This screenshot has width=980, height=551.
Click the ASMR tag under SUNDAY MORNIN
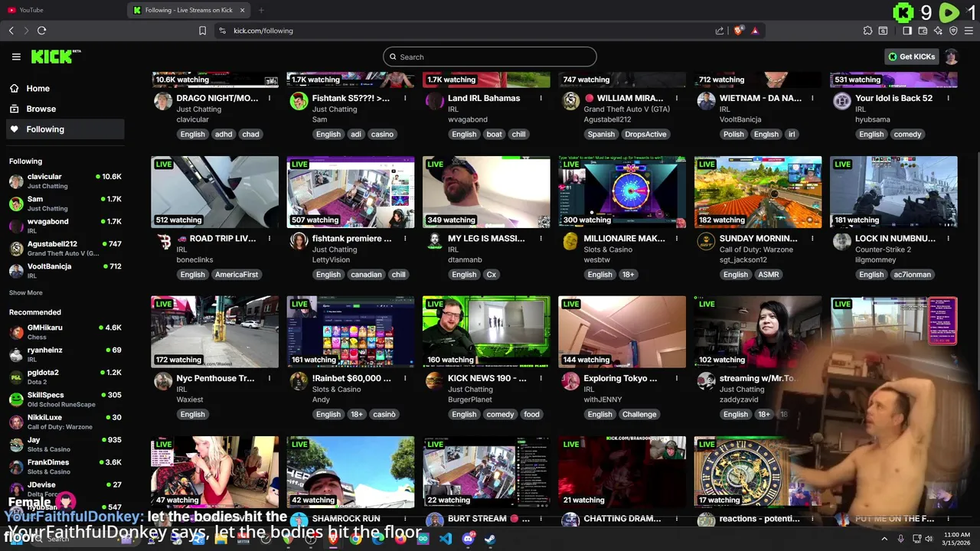[768, 274]
